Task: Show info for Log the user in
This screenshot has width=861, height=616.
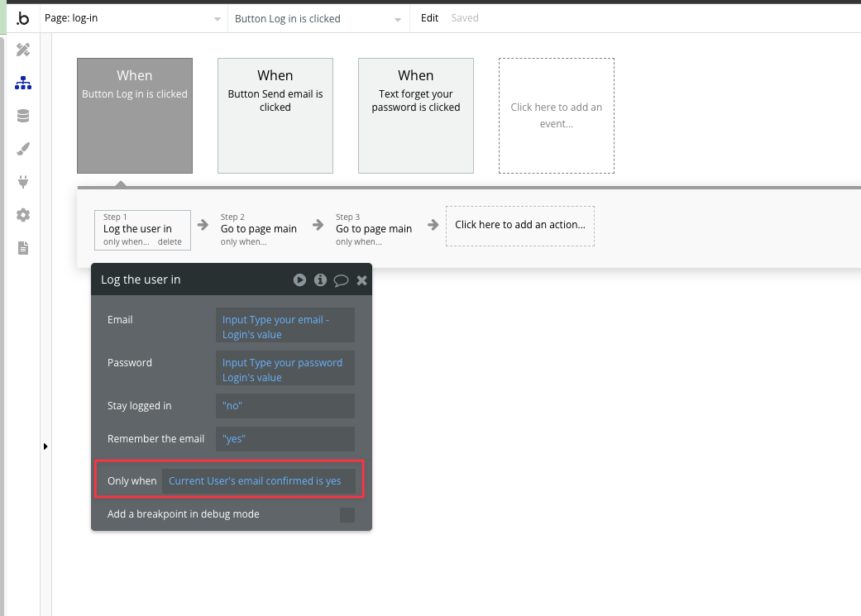Action: [320, 280]
